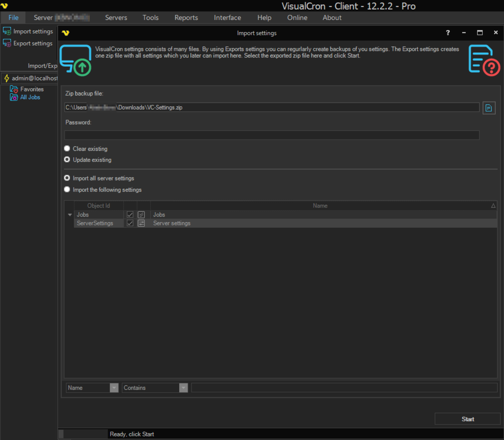Click the question mark help button
Image resolution: width=504 pixels, height=440 pixels.
pyautogui.click(x=448, y=33)
